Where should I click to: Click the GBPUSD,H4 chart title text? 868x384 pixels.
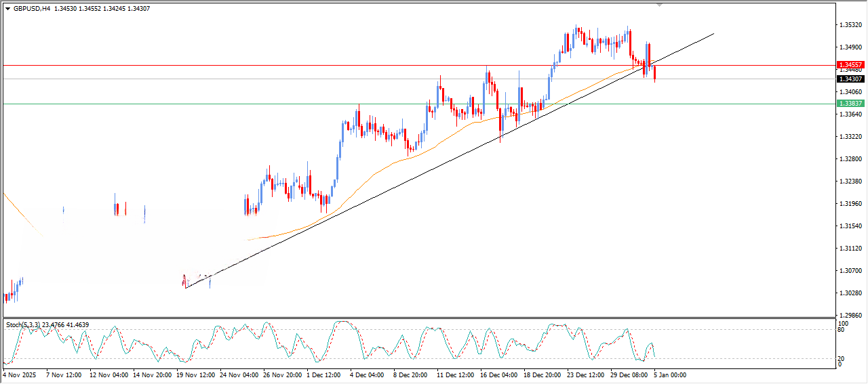click(x=32, y=9)
